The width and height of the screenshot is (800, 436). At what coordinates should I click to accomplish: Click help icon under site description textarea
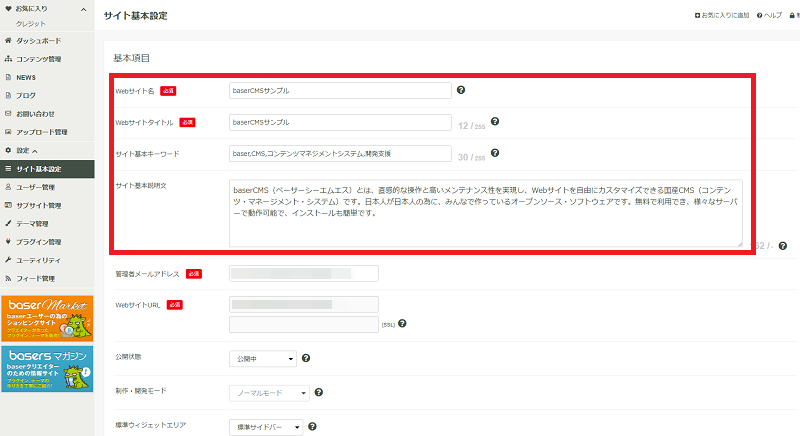(x=783, y=246)
